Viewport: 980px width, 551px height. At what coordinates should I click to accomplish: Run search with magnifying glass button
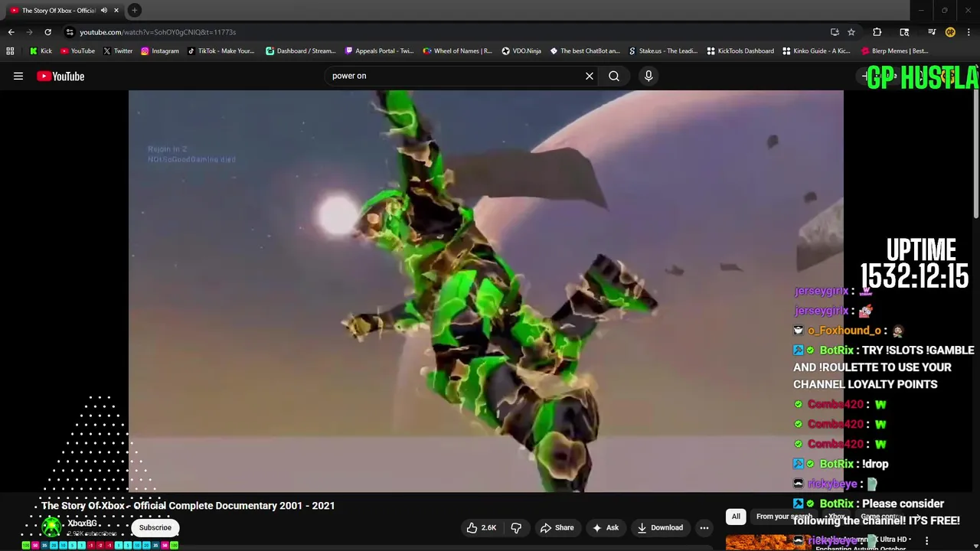click(x=614, y=76)
